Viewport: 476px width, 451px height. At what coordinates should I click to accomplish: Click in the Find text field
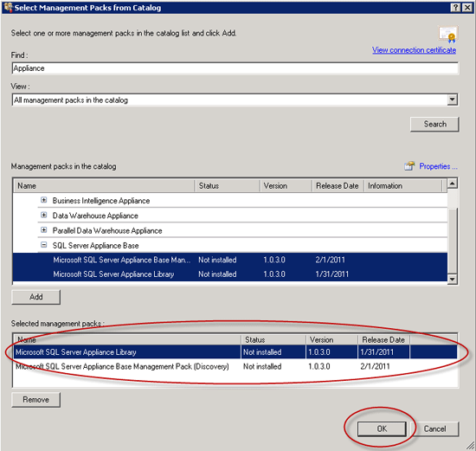pyautogui.click(x=235, y=68)
